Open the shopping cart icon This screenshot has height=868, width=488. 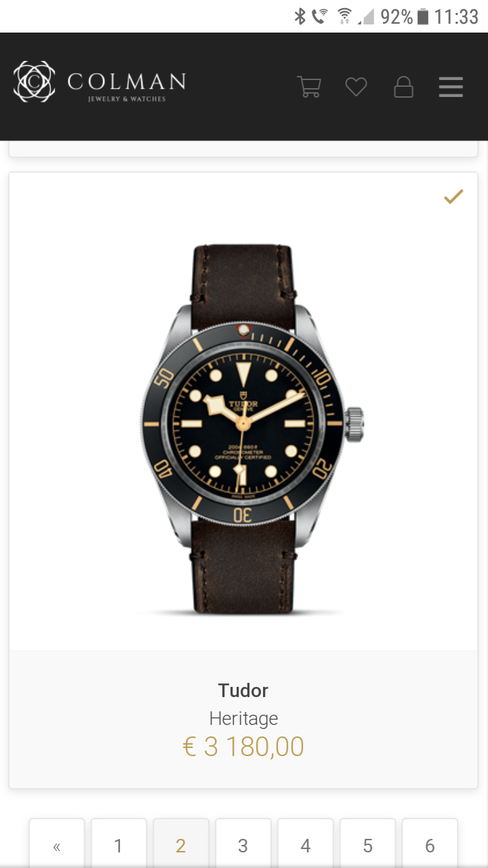tap(309, 87)
